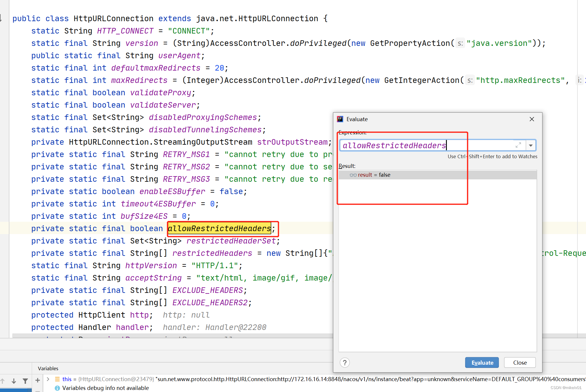The height and width of the screenshot is (392, 586).
Task: Click the RETRY_MSG1 constant
Action: coord(187,154)
